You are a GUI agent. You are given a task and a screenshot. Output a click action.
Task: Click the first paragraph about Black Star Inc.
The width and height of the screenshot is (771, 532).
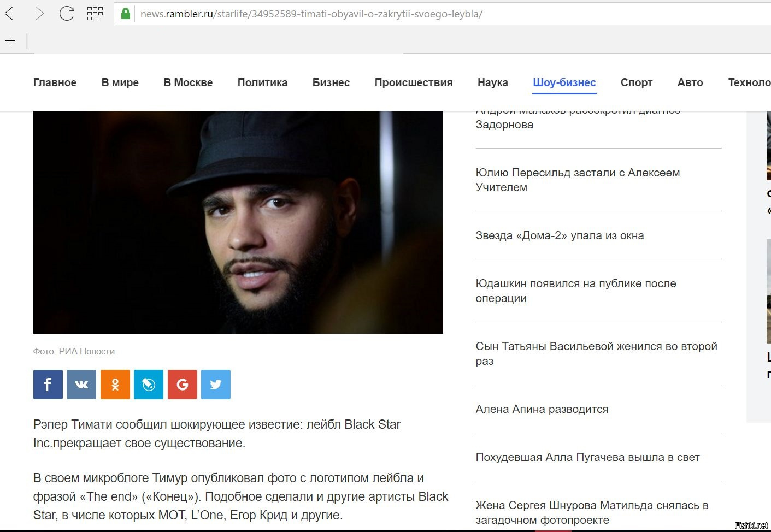click(x=217, y=434)
